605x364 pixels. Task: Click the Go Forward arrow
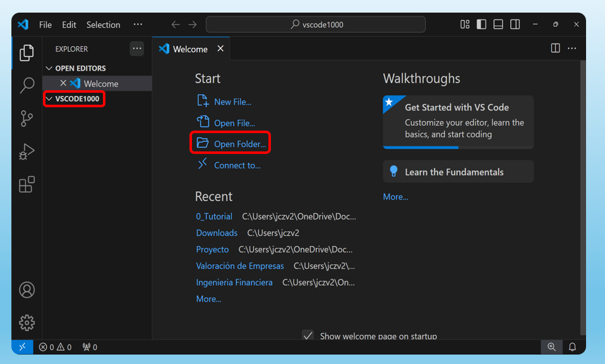[x=193, y=25]
